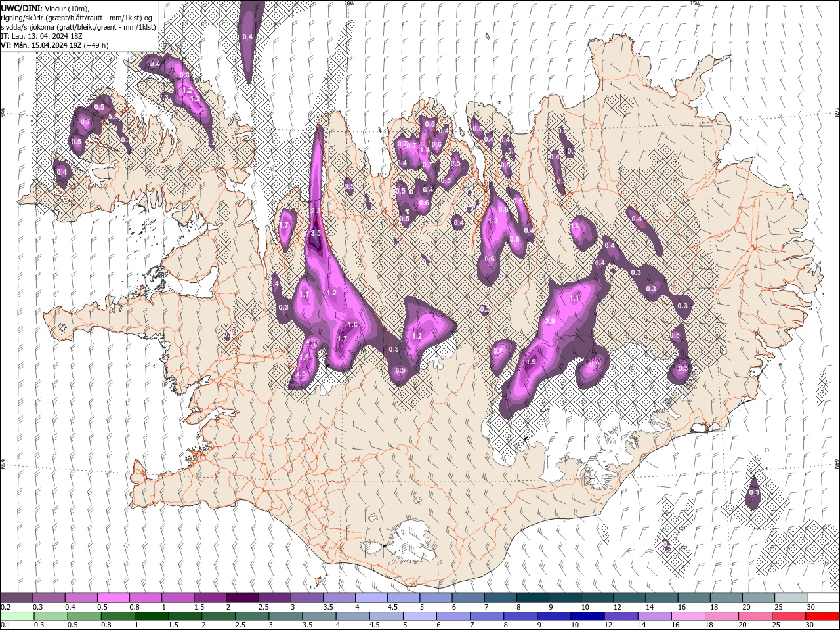Screen dimensions: 840x630
Task: Pick pale green lower swatch between 0.1 and 0.3
Action: (x=17, y=616)
